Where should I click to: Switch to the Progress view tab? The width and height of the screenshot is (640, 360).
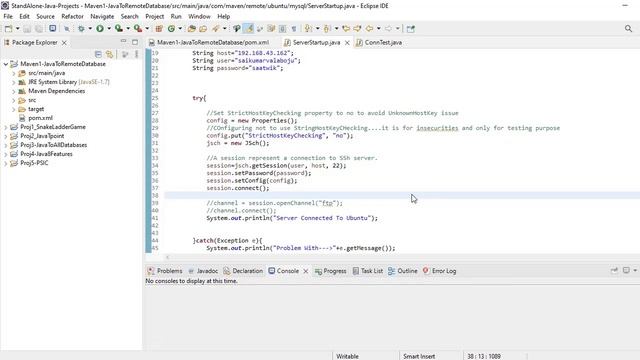(x=331, y=271)
